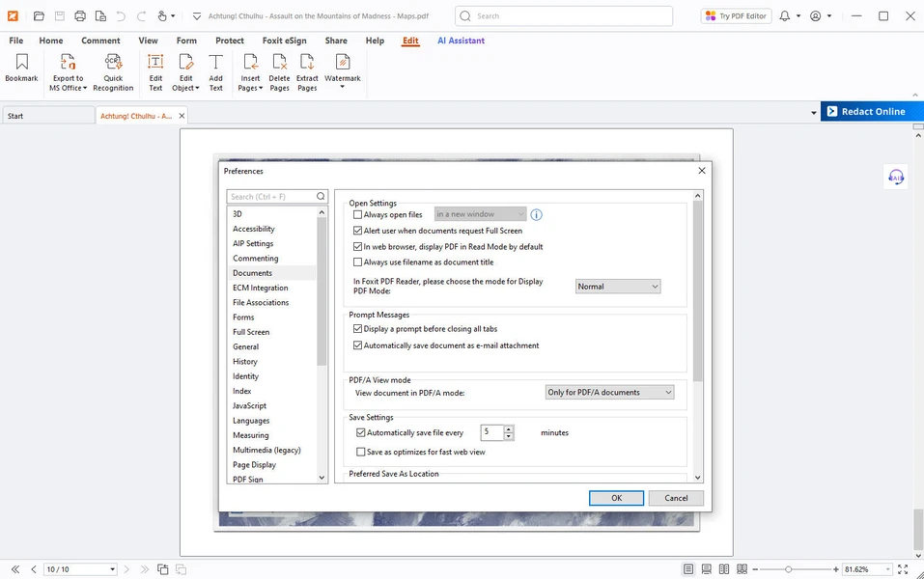Click the Delete Pages icon
Viewport: 924px width, 579px height.
279,65
